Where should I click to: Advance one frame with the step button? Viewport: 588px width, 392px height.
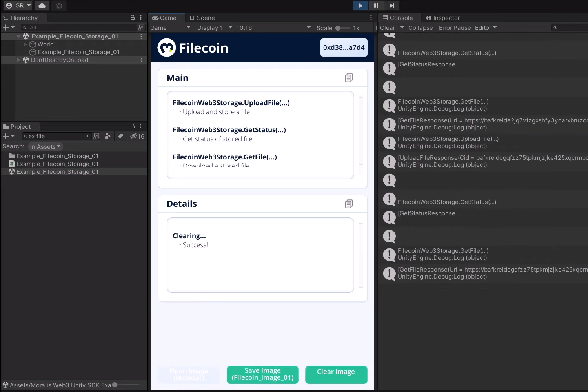tap(391, 5)
